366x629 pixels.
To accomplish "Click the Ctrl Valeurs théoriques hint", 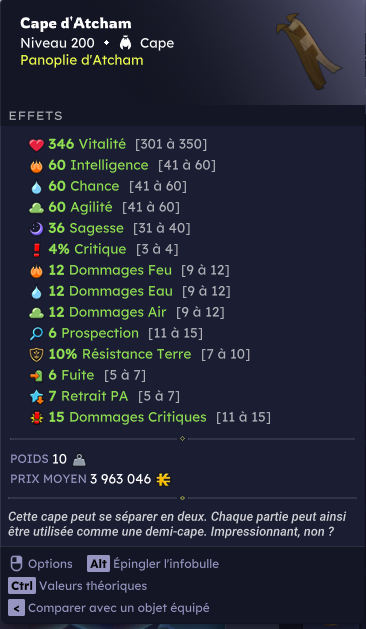I will [x=77, y=586].
